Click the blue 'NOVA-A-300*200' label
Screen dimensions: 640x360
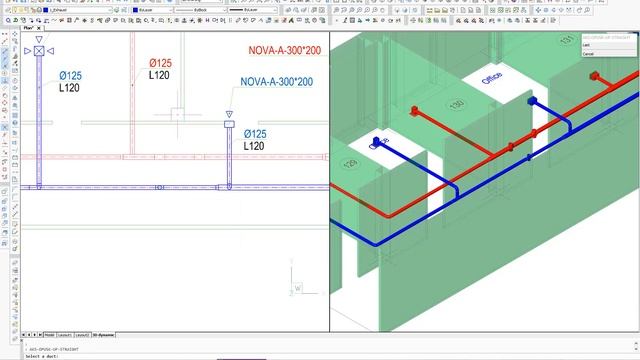click(x=276, y=82)
